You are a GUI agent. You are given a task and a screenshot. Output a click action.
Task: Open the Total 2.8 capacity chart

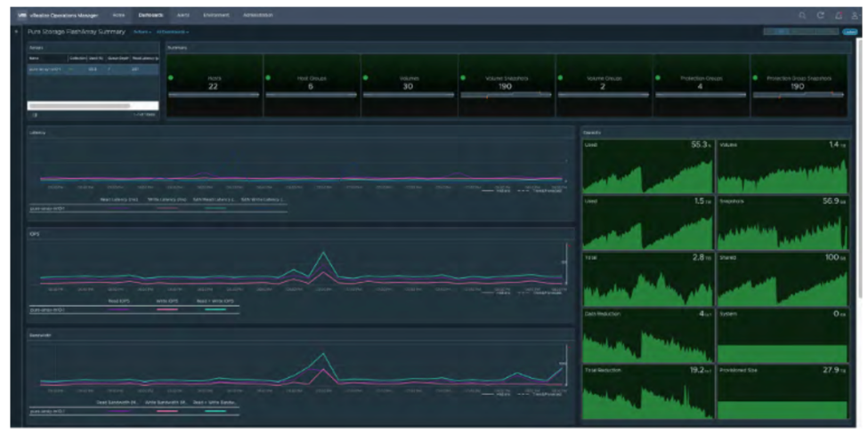pyautogui.click(x=648, y=279)
